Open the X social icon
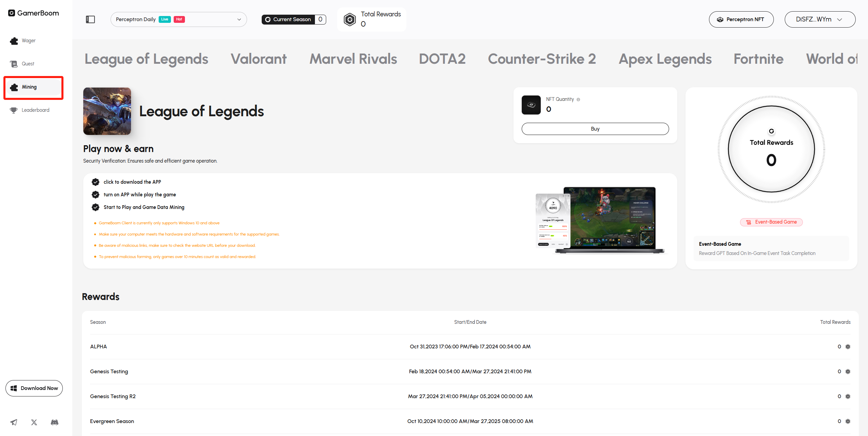 [34, 422]
